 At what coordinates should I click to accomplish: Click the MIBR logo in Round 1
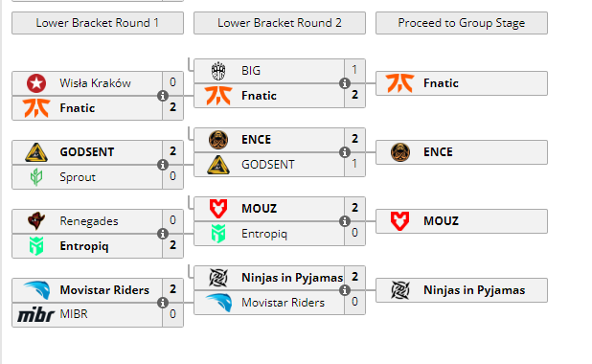click(35, 314)
